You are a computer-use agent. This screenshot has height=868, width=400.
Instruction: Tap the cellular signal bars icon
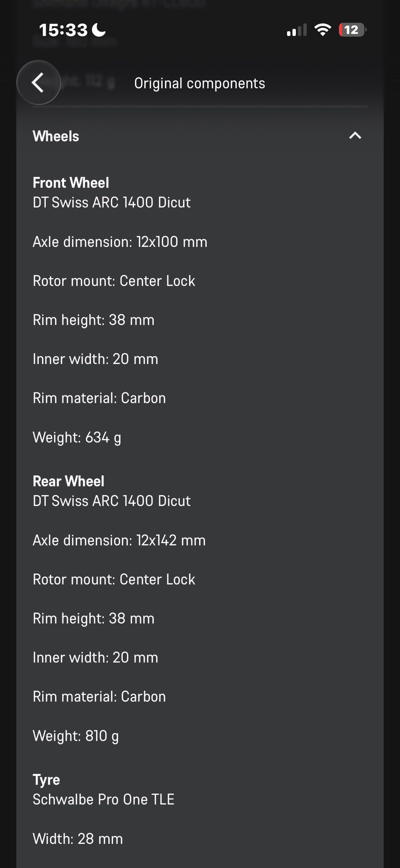click(296, 30)
